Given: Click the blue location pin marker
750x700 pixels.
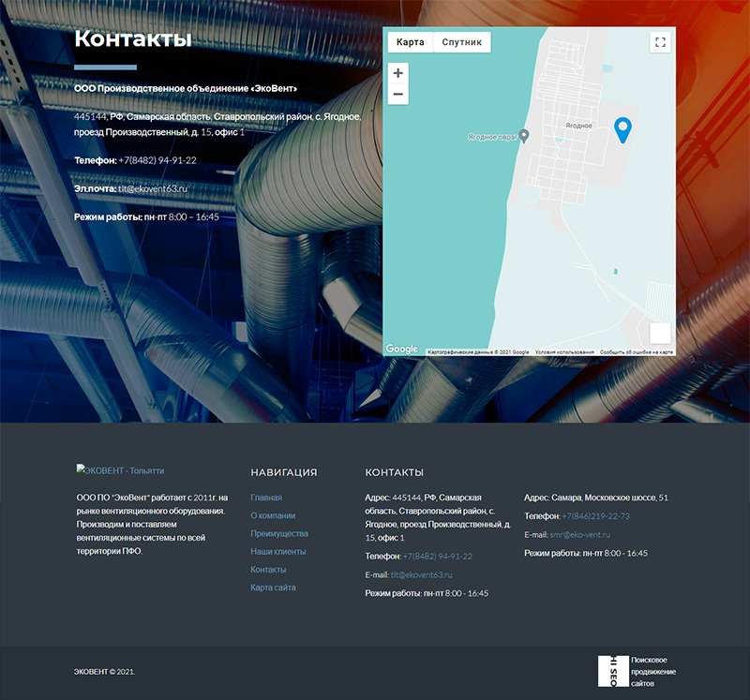Looking at the screenshot, I should pos(622,129).
